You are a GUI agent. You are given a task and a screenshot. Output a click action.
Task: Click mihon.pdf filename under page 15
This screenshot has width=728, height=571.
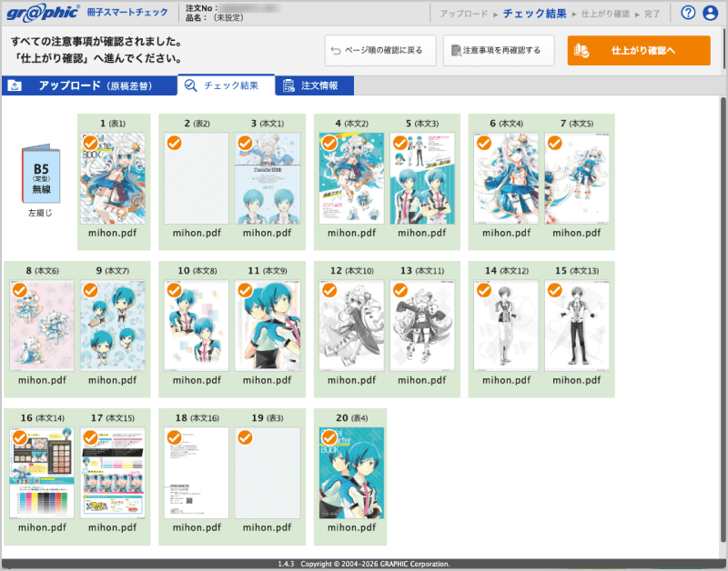pos(577,380)
